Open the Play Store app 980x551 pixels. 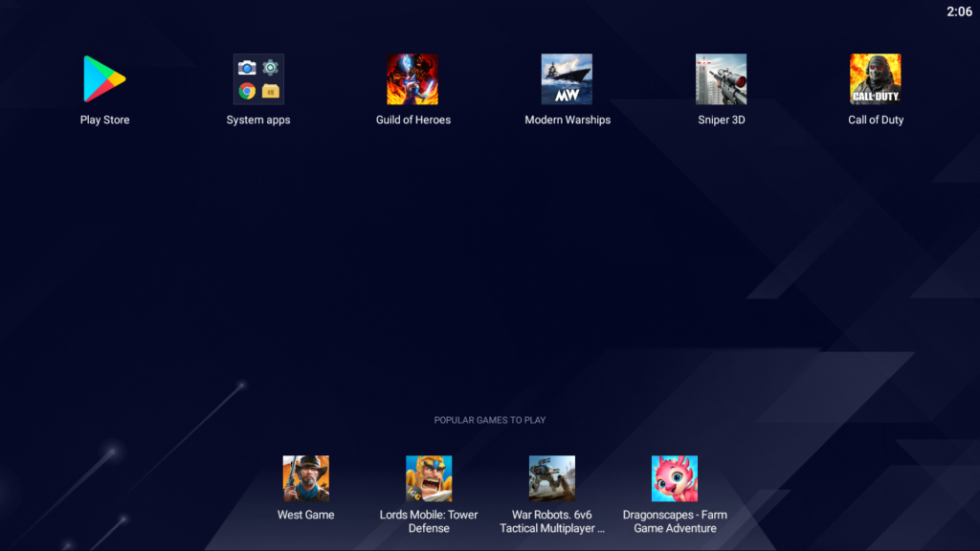tap(104, 78)
